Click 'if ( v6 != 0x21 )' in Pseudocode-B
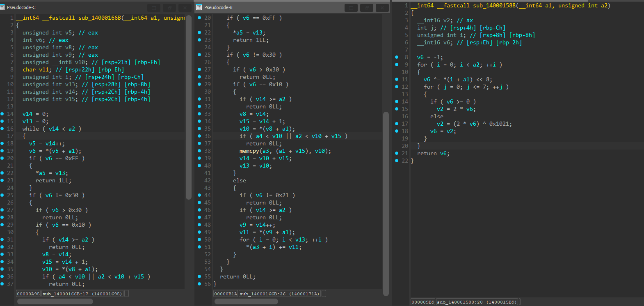The image size is (644, 306). click(267, 195)
